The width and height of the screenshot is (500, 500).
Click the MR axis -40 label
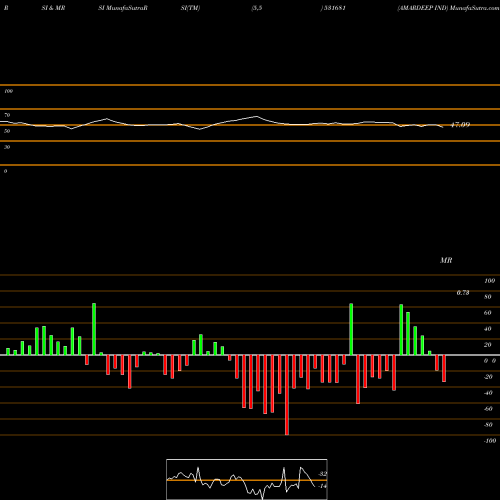pos(488,393)
